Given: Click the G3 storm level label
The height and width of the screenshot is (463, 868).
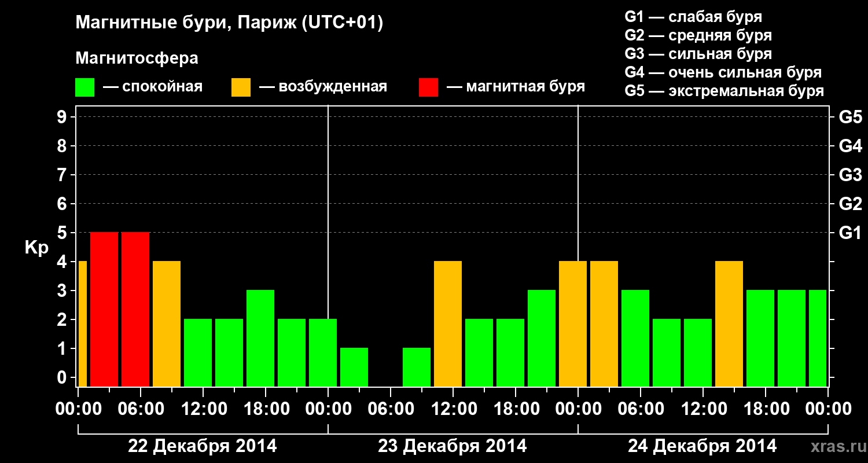Looking at the screenshot, I should point(850,175).
